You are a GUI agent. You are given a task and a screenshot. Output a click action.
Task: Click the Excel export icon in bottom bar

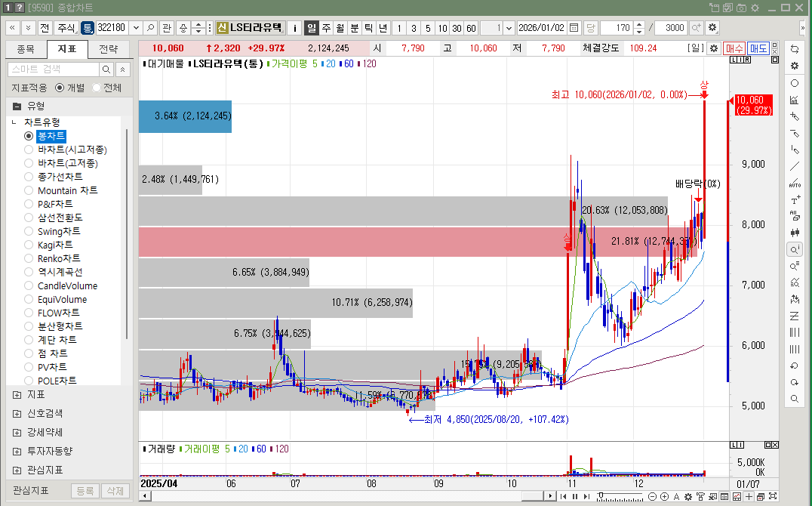click(x=712, y=497)
